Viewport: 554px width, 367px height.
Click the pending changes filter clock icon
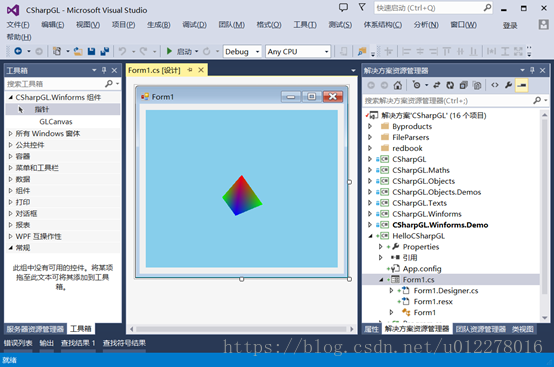point(417,85)
